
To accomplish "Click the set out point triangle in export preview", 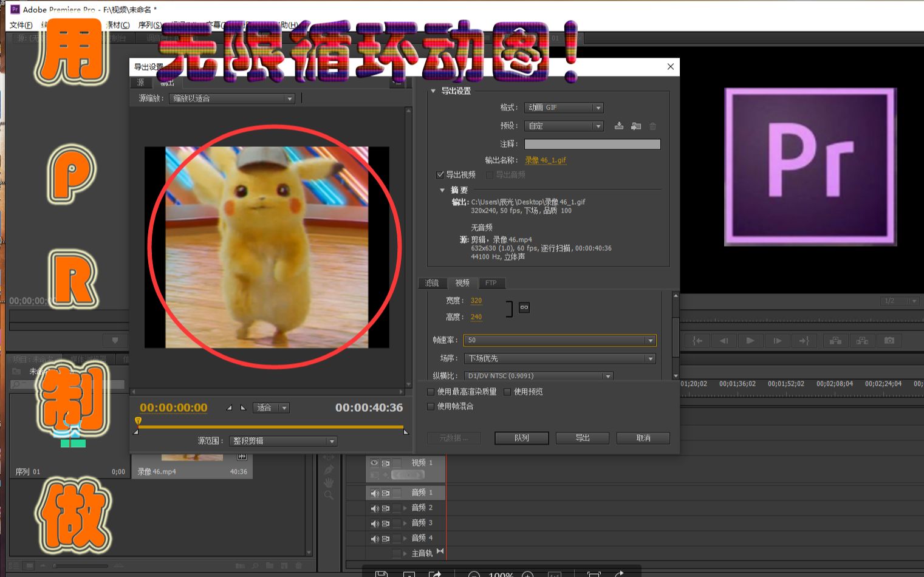I will pyautogui.click(x=243, y=408).
